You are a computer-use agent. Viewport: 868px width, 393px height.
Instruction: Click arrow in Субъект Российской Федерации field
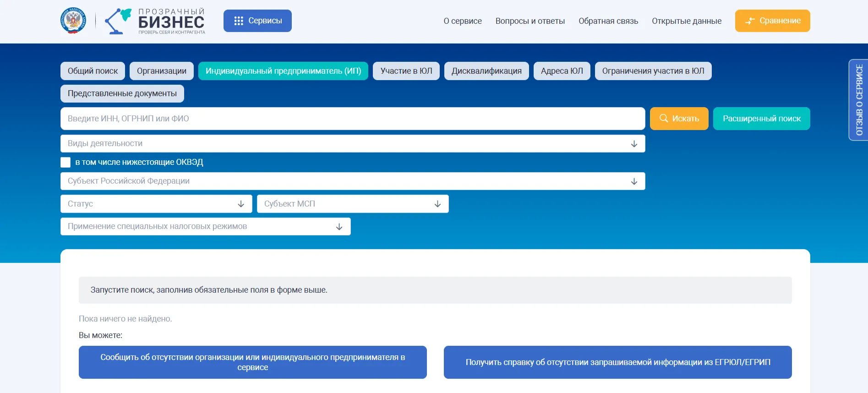[x=634, y=181]
